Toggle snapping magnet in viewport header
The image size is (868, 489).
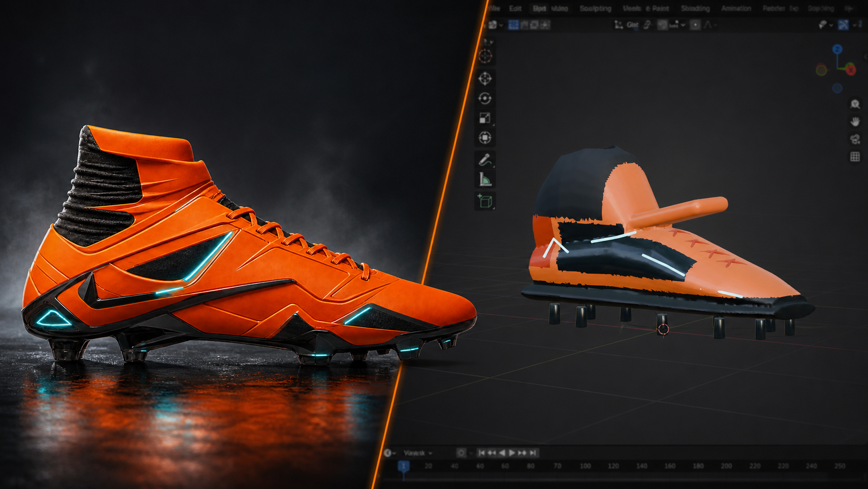[662, 25]
